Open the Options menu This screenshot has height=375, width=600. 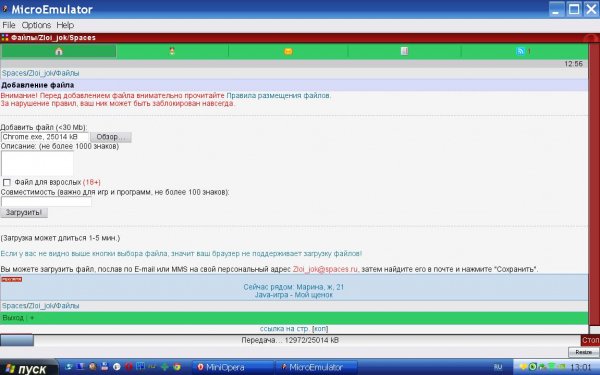(x=36, y=25)
